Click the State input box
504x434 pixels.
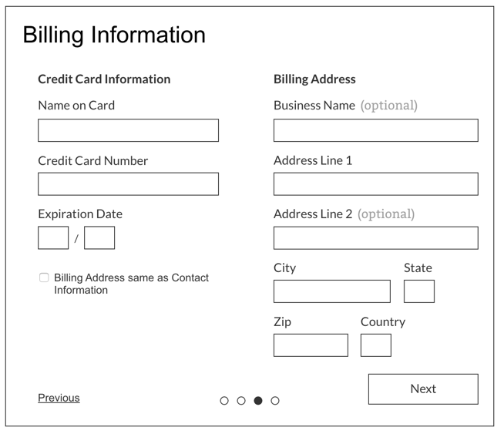[x=419, y=291]
